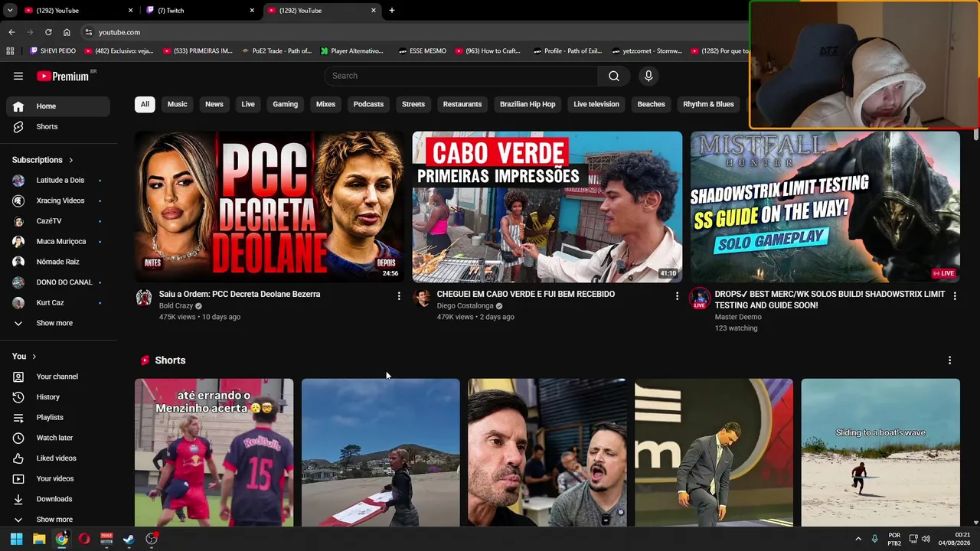Show hidden system tray icons

point(858,539)
